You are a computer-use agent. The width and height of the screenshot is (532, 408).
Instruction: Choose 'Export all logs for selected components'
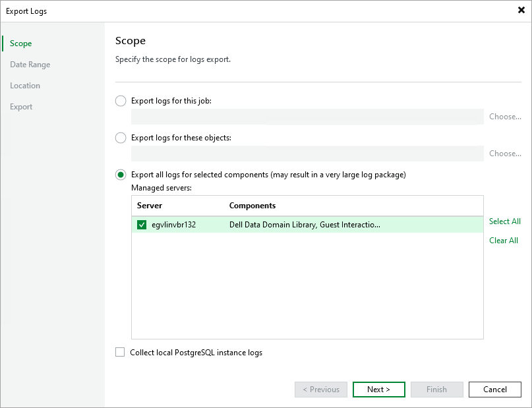[121, 175]
